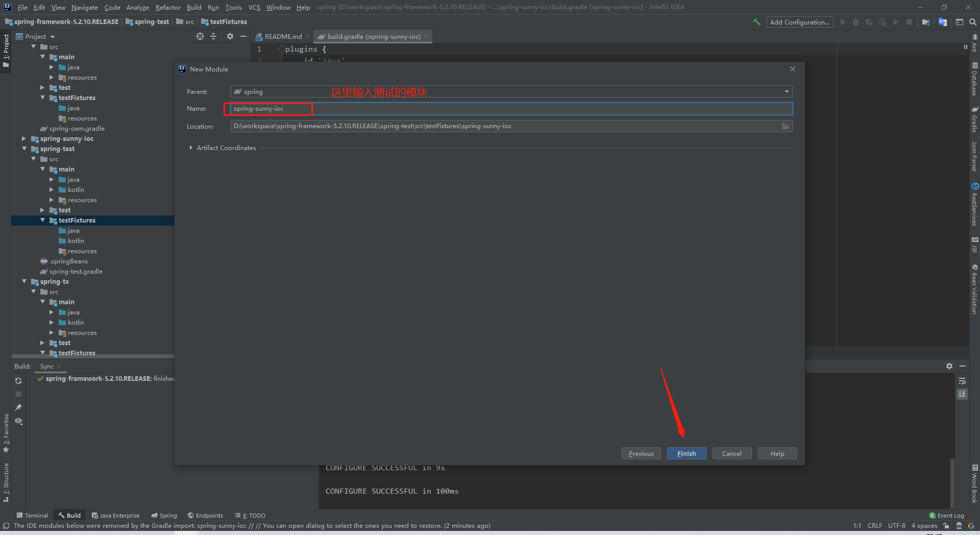Collapse the selected testFixtures folder
This screenshot has height=535, width=980.
tap(43, 220)
